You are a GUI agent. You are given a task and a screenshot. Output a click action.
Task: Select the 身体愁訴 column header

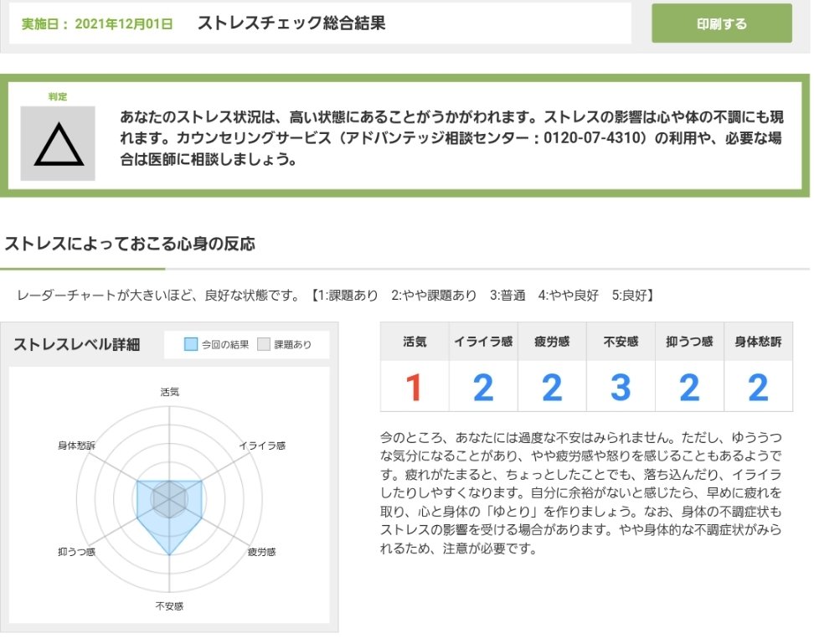tap(759, 342)
